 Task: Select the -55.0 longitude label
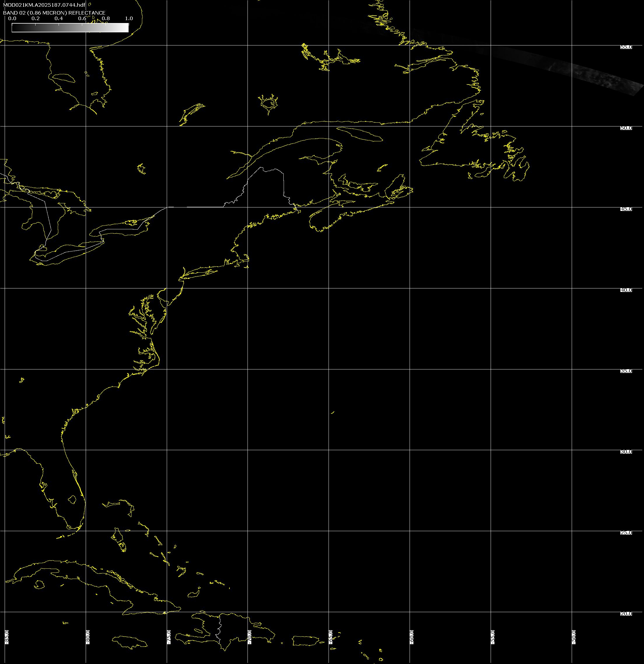[493, 637]
